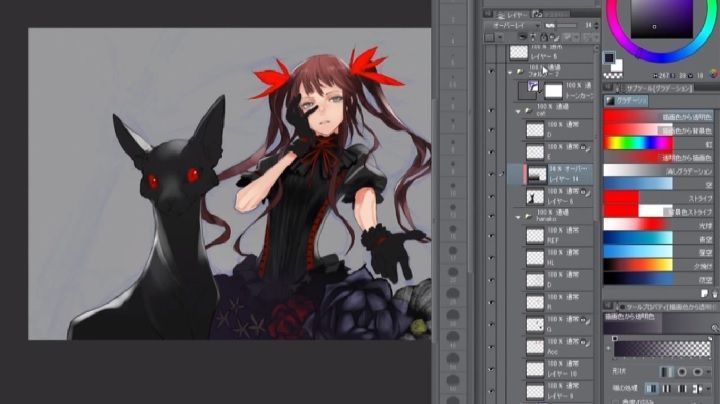The height and width of the screenshot is (404, 720).
Task: Click the color wheel mode icon beside HSV values
Action: [x=714, y=74]
